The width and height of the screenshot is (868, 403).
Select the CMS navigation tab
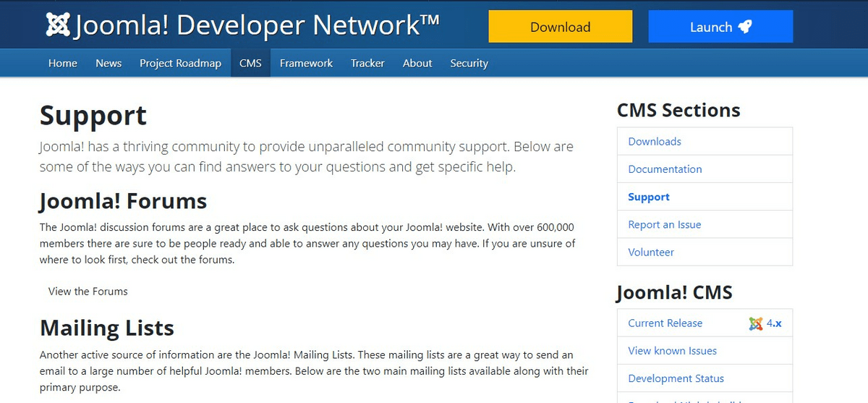(250, 63)
